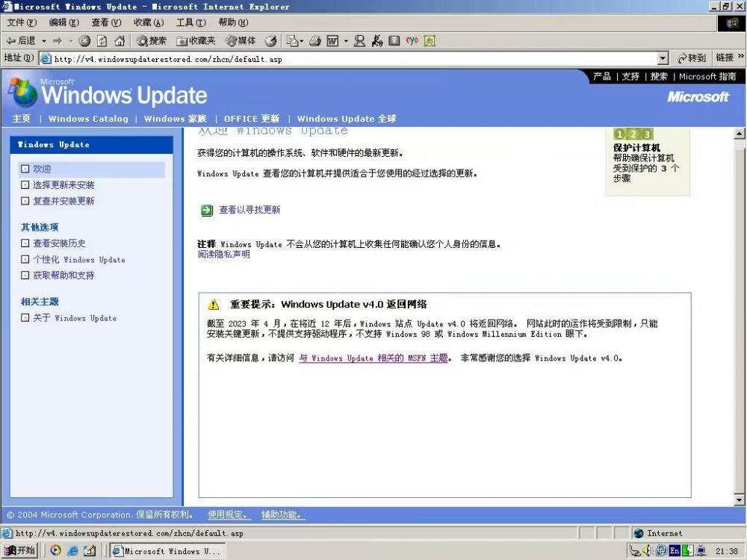Click green arrow beside 查看以寻找更新

click(x=207, y=211)
